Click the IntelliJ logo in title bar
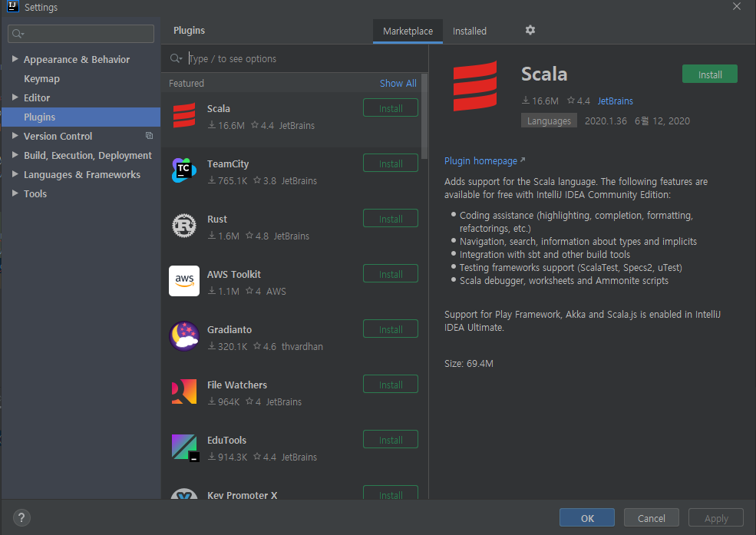 pyautogui.click(x=12, y=7)
